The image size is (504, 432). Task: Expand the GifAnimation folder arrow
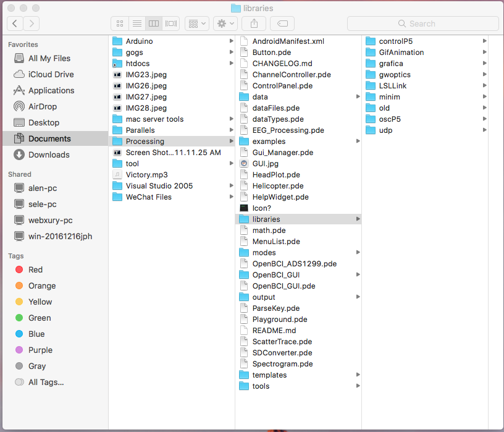pos(484,52)
